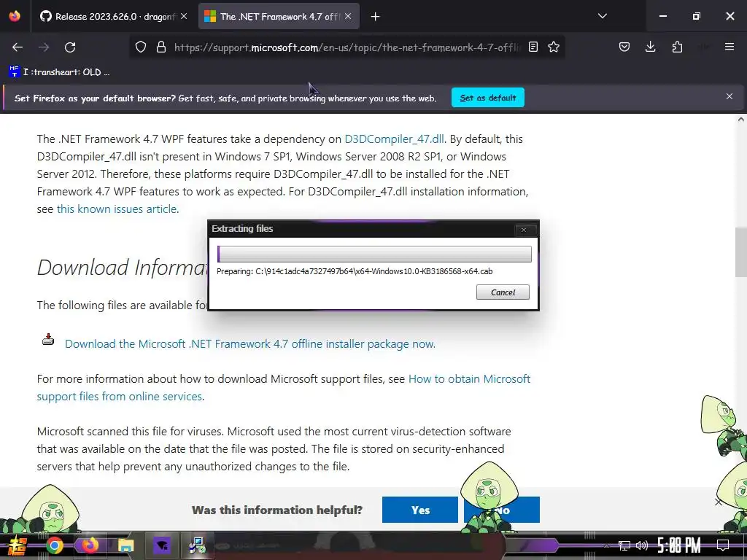
Task: Click the page vertical scrollbar thumb
Action: [741, 252]
